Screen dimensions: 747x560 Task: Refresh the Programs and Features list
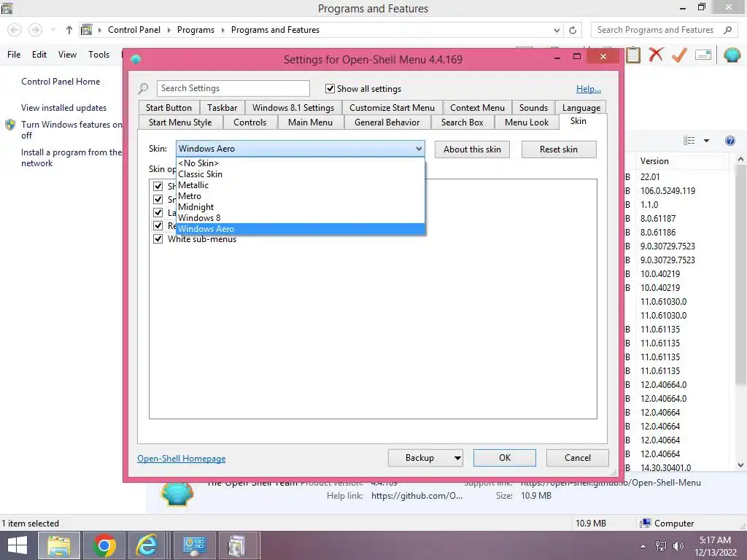(573, 30)
